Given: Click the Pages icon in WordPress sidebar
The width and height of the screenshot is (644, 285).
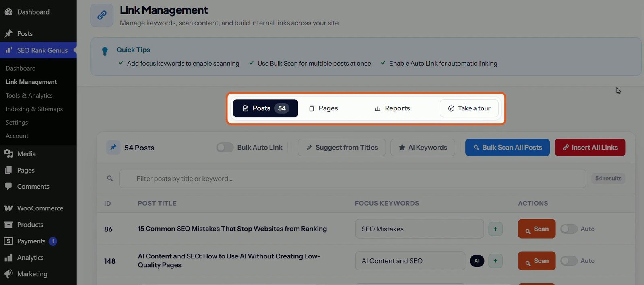Looking at the screenshot, I should pyautogui.click(x=8, y=170).
